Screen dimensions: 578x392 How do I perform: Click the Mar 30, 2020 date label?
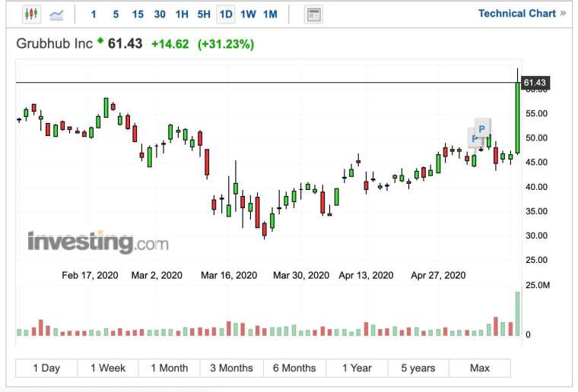(x=301, y=275)
